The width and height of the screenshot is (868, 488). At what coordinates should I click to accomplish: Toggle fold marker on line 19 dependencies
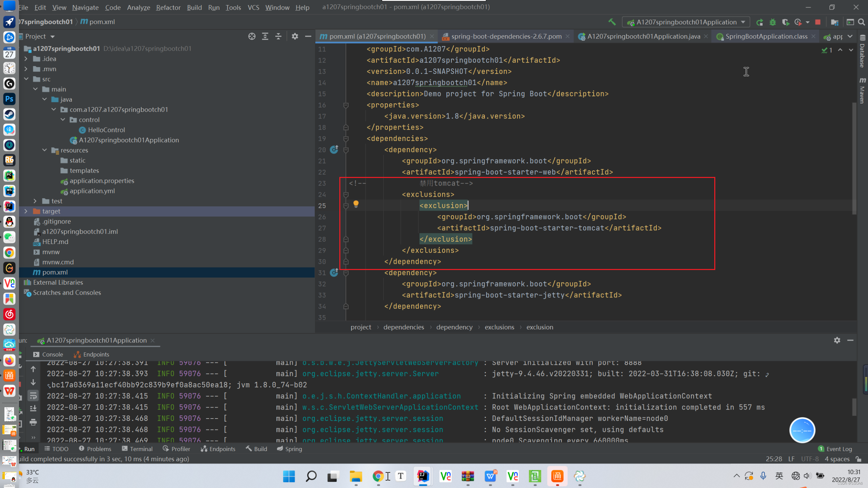coord(346,139)
